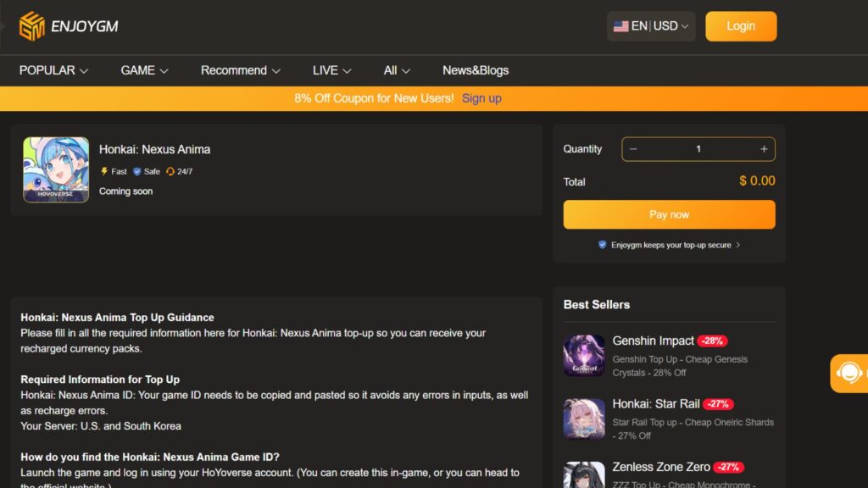Viewport: 868px width, 488px height.
Task: Click the Genshin Impact game icon
Action: [x=584, y=355]
